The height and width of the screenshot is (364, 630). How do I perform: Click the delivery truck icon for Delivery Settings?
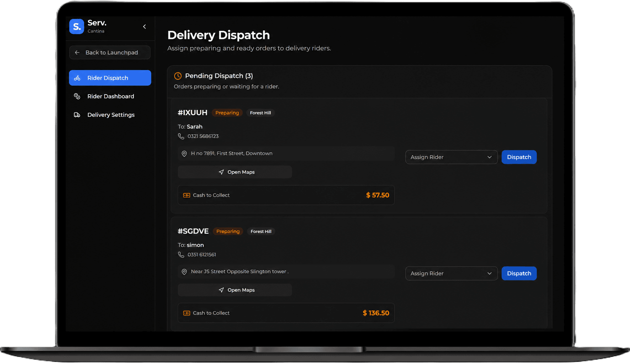coord(77,115)
